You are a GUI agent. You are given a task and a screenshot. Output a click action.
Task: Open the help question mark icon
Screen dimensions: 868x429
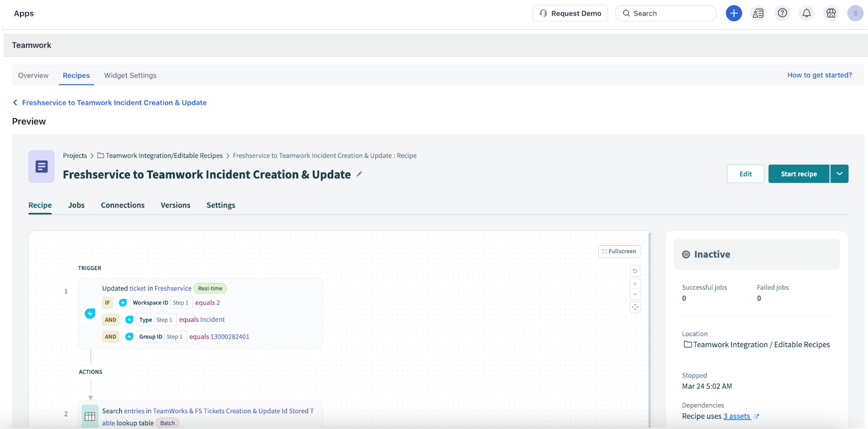pos(782,13)
